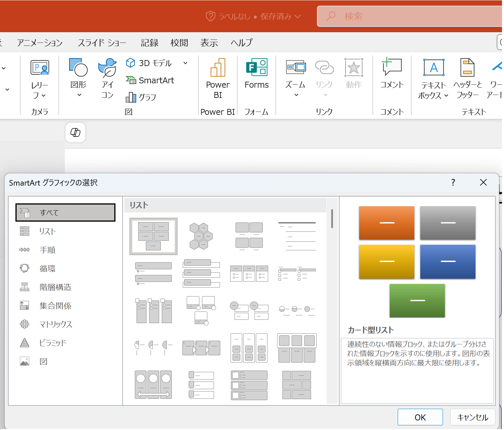Open the Forms add-in
Viewport: 504px width, 430px height.
point(256,74)
